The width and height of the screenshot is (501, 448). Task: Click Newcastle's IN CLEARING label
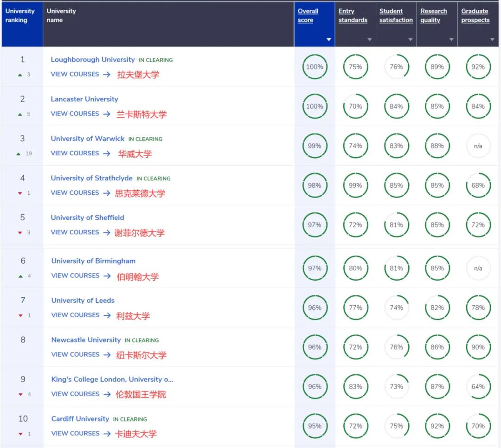point(141,340)
